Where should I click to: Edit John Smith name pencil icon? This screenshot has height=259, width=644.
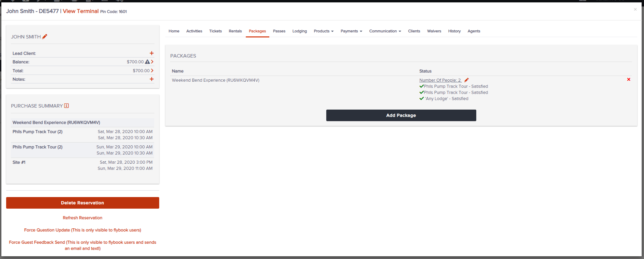45,36
